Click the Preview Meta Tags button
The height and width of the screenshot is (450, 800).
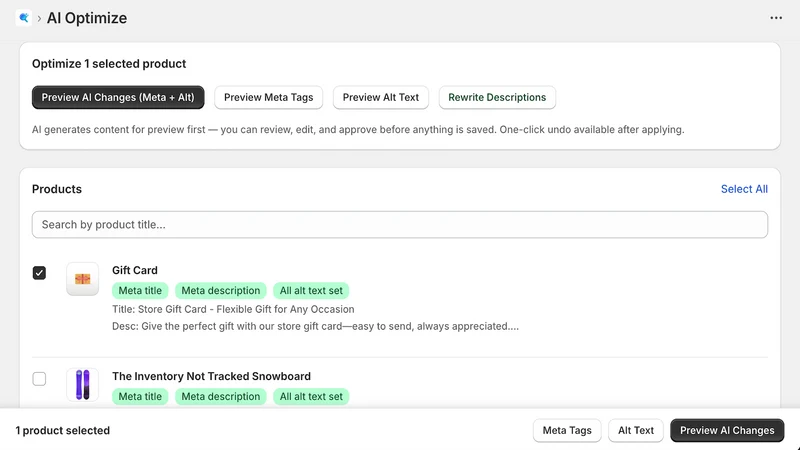(268, 97)
